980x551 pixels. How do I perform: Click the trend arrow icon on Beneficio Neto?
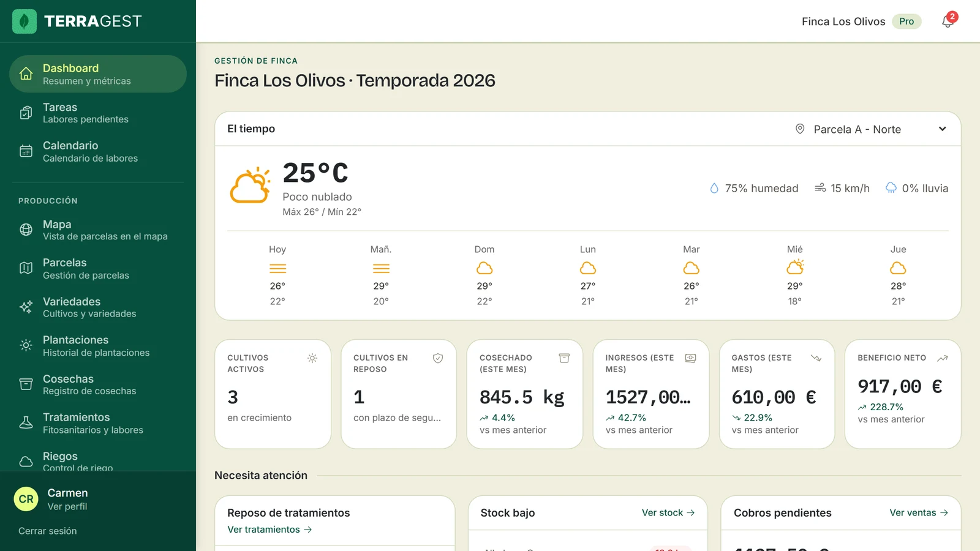pyautogui.click(x=943, y=358)
